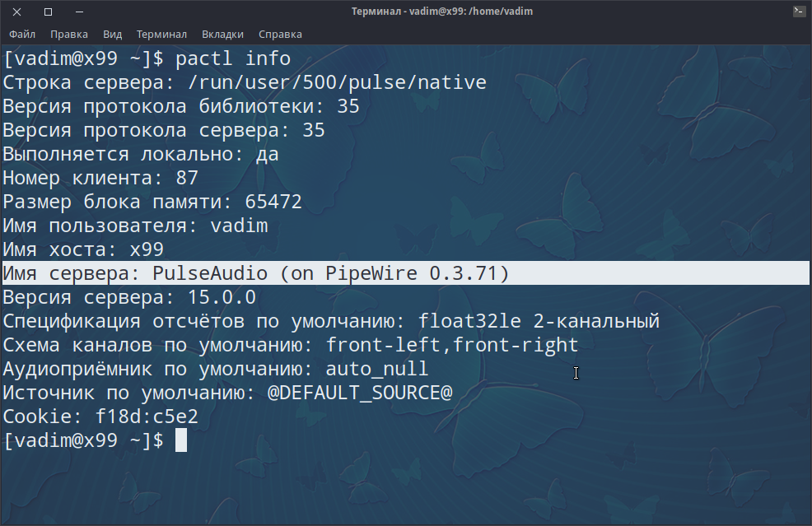Click the terminal app icon in title bar
This screenshot has width=812, height=526.
click(799, 11)
